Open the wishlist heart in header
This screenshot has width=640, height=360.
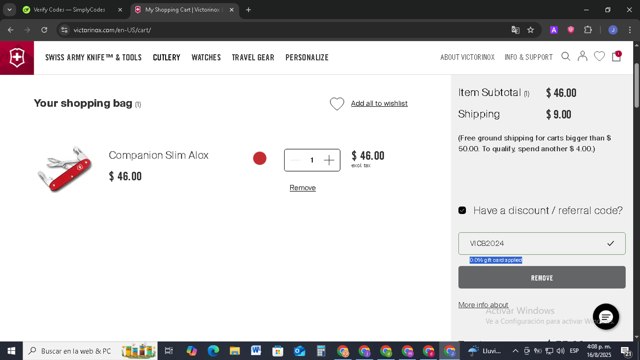(x=599, y=56)
